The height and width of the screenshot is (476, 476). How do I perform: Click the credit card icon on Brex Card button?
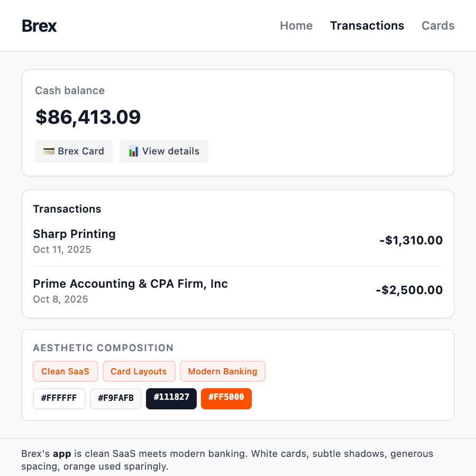pos(48,151)
